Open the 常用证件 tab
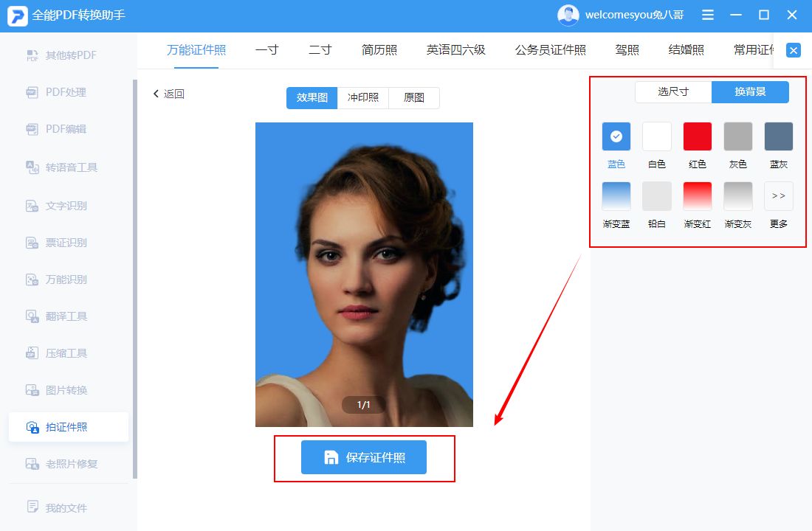 [754, 50]
